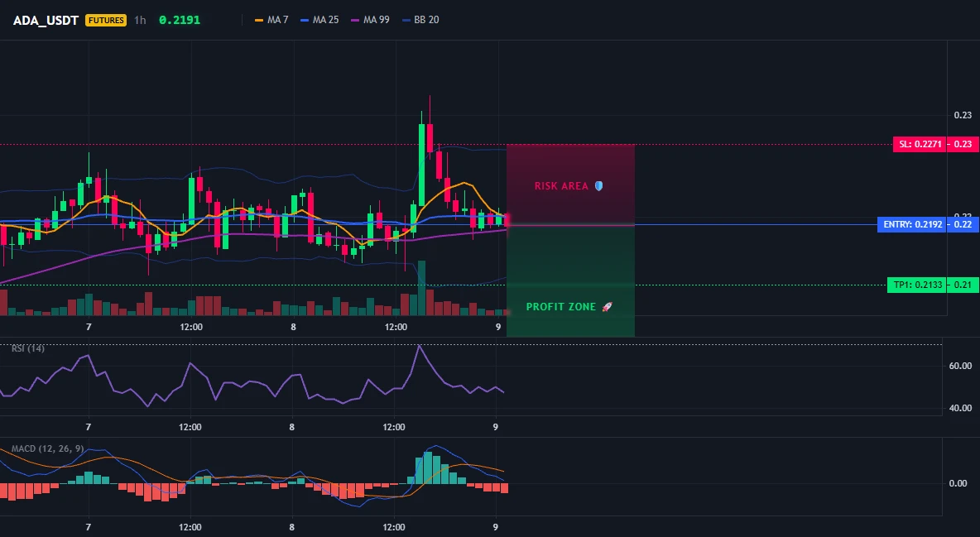Screen dimensions: 980x537
Task: Toggle the MA 99 legend item
Action: pos(370,20)
